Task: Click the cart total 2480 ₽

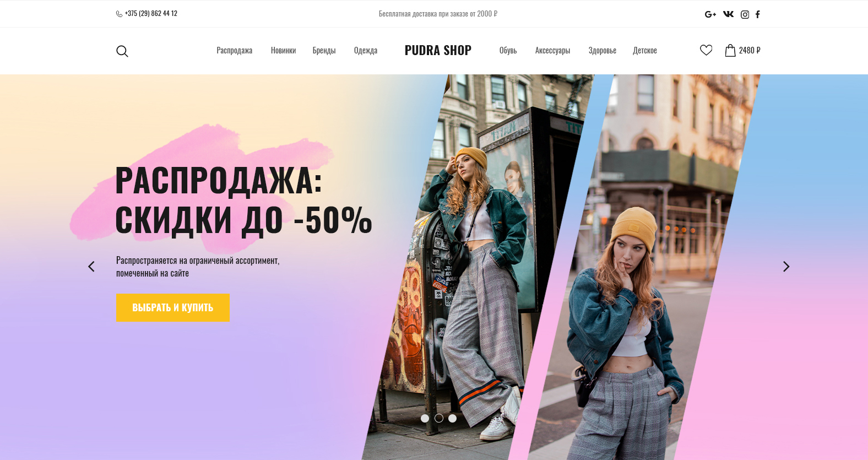Action: point(750,50)
